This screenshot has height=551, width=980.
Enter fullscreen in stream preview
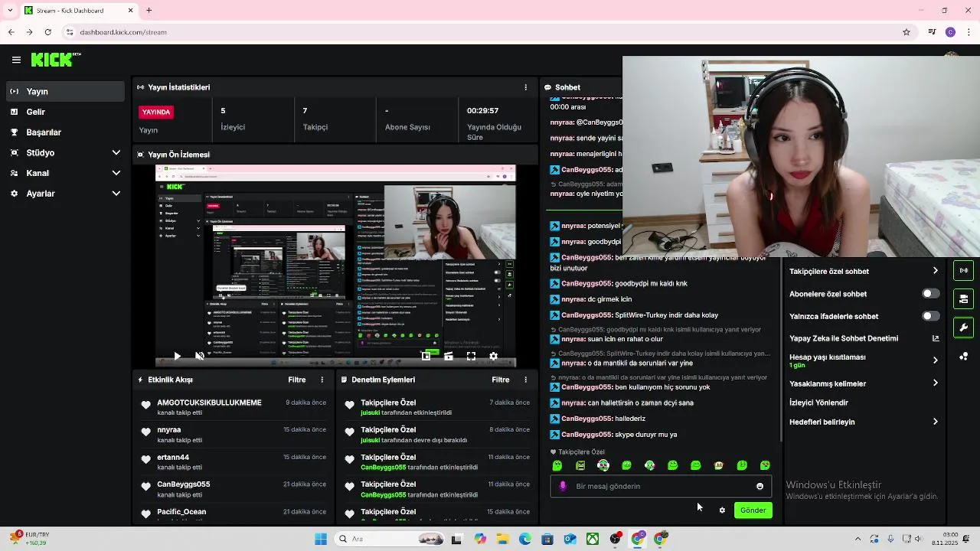coord(471,356)
